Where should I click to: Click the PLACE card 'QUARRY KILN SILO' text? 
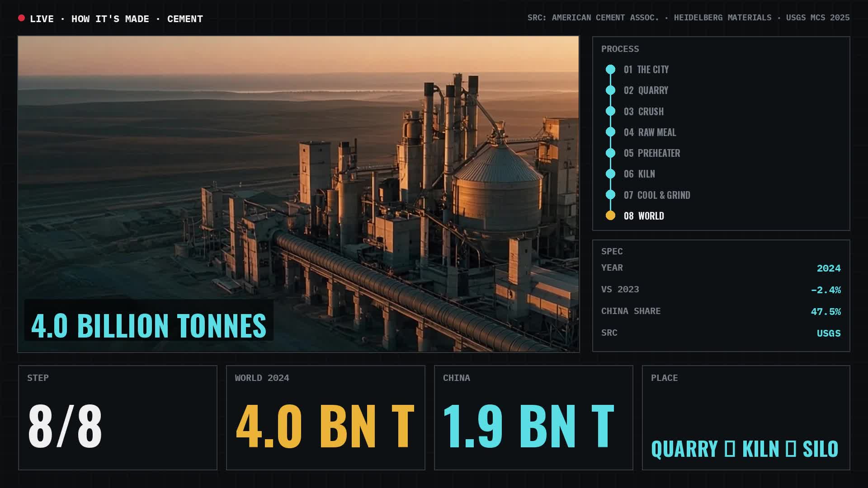(x=745, y=449)
